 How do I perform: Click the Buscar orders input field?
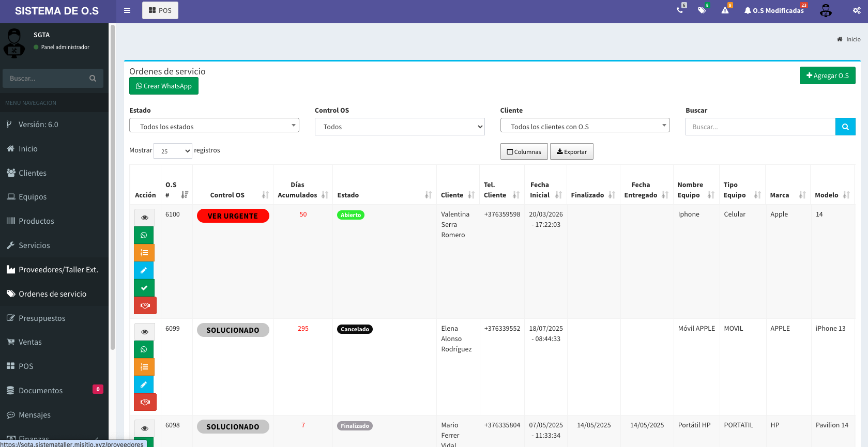(760, 127)
